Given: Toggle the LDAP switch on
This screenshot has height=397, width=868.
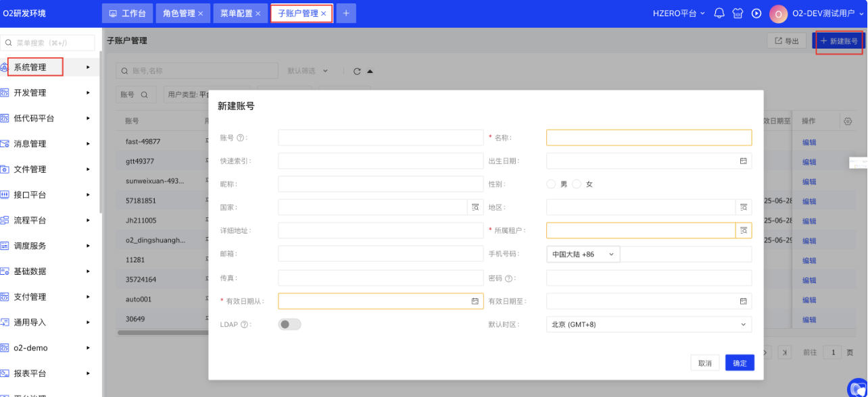Looking at the screenshot, I should [289, 325].
